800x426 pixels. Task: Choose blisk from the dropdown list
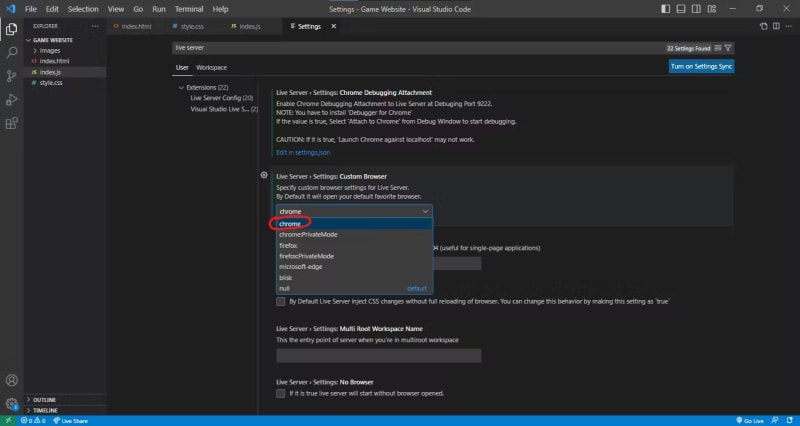(x=355, y=278)
